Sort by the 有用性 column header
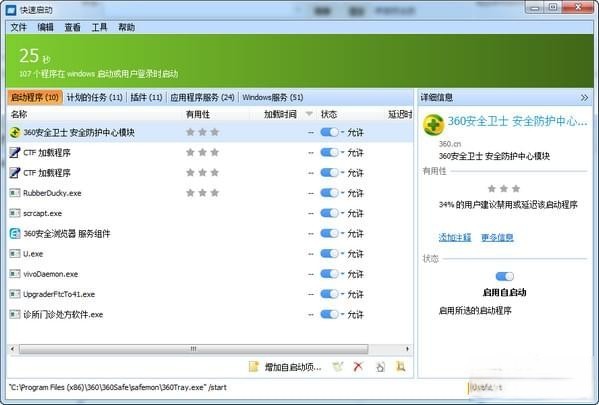 coord(198,114)
